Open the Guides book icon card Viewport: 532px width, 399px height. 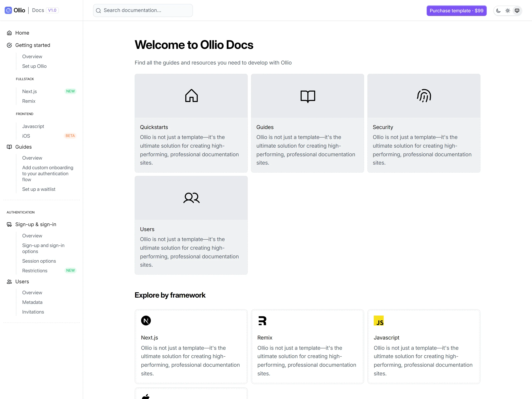[307, 123]
